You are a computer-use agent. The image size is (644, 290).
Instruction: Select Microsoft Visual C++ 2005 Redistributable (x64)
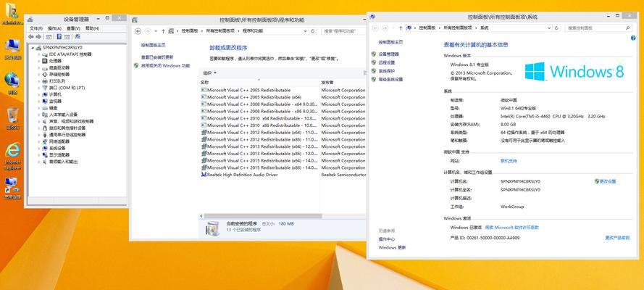pos(251,97)
